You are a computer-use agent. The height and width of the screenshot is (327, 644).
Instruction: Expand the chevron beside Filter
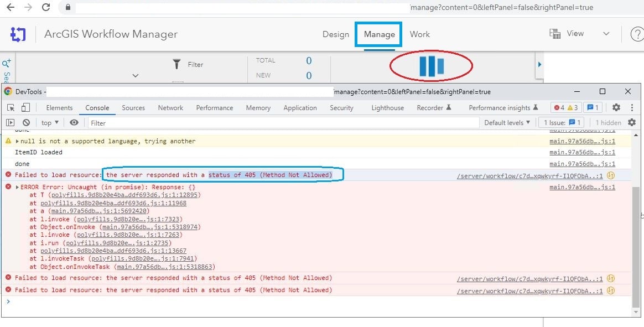pos(136,76)
